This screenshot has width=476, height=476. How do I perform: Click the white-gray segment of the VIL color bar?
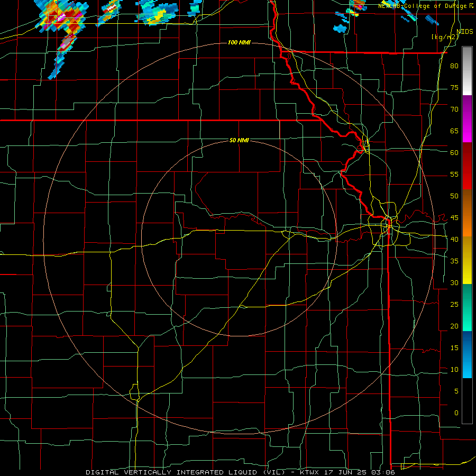467,71
